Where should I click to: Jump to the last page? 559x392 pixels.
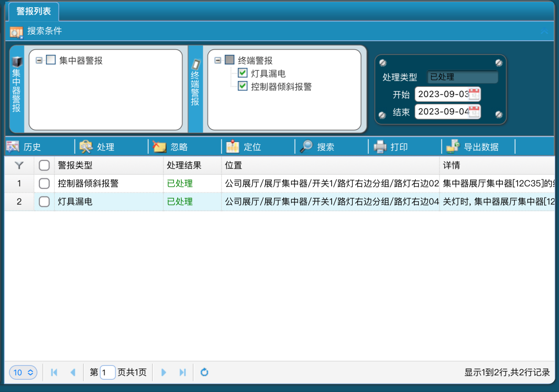coord(183,372)
